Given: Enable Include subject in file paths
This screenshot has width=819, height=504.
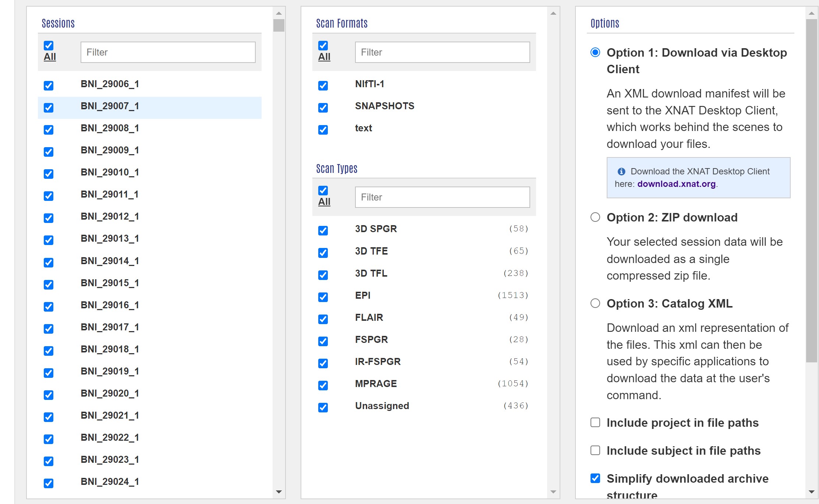Looking at the screenshot, I should pyautogui.click(x=595, y=450).
